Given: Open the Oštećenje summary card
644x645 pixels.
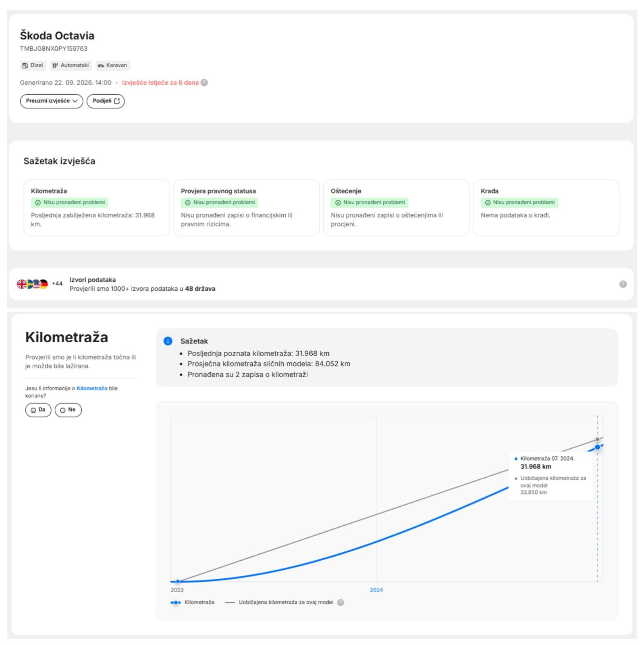Looking at the screenshot, I should [396, 208].
